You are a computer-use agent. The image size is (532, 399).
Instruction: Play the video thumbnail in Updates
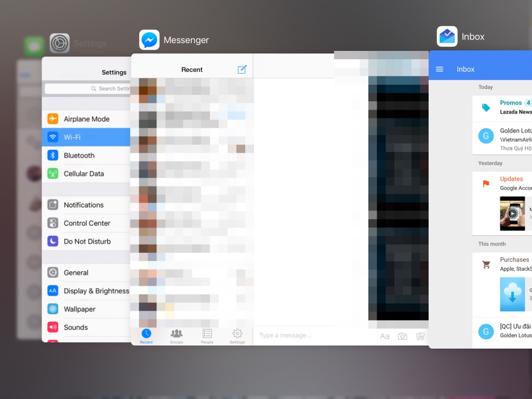(512, 213)
